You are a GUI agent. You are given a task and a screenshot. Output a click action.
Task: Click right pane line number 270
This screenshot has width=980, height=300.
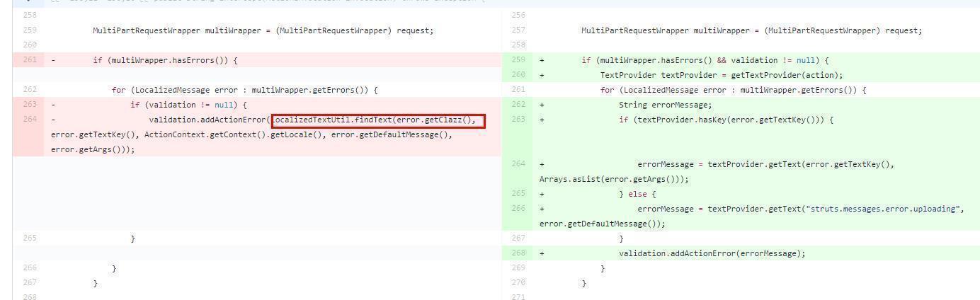pyautogui.click(x=518, y=283)
